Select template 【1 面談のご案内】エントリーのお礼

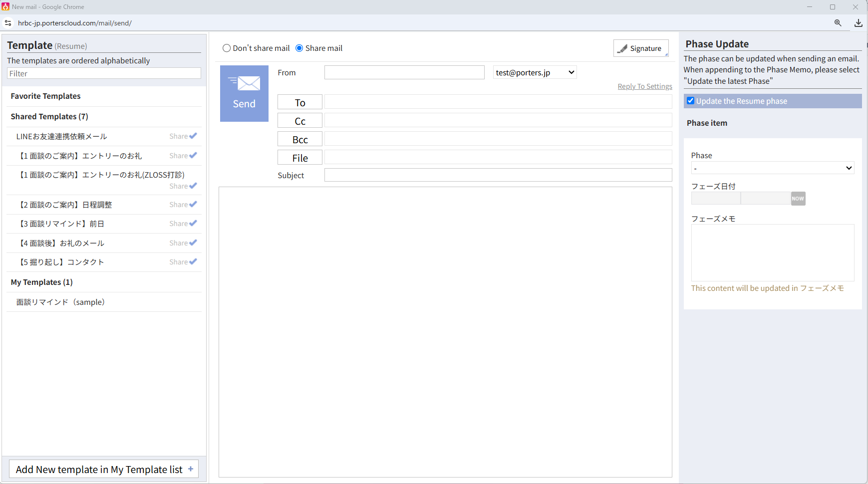point(80,156)
